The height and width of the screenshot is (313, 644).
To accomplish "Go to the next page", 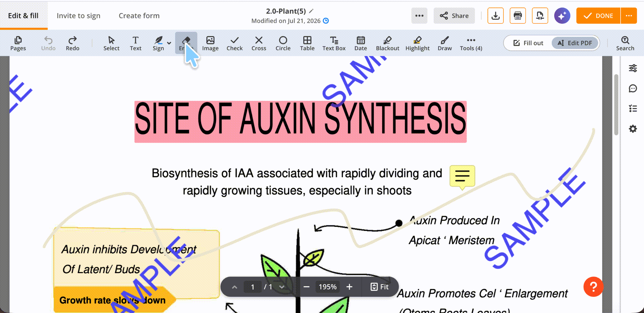I will [282, 287].
